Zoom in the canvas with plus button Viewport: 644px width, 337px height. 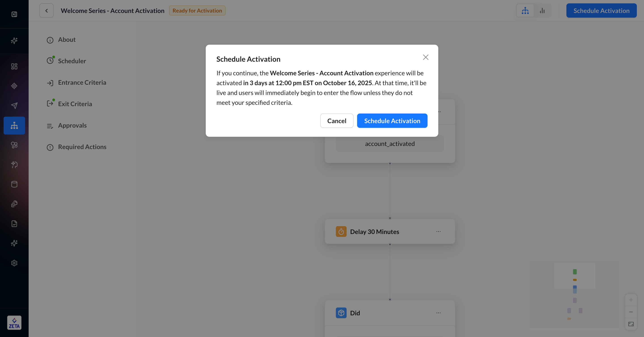[x=631, y=300]
